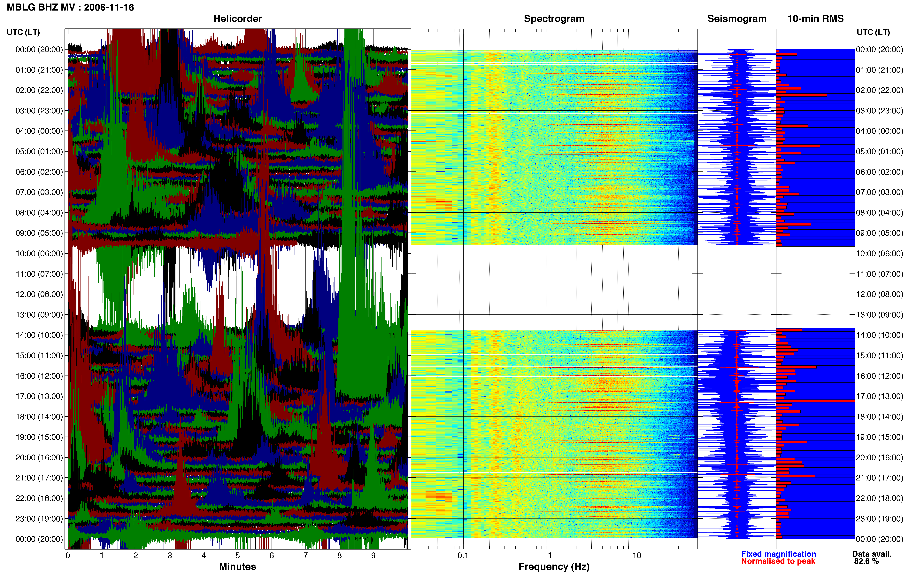Click the longest red RMS bar after 17:00

pyautogui.click(x=815, y=401)
